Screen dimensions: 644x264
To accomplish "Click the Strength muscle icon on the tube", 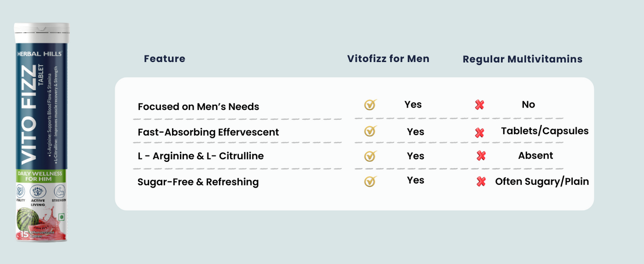I will tap(60, 191).
